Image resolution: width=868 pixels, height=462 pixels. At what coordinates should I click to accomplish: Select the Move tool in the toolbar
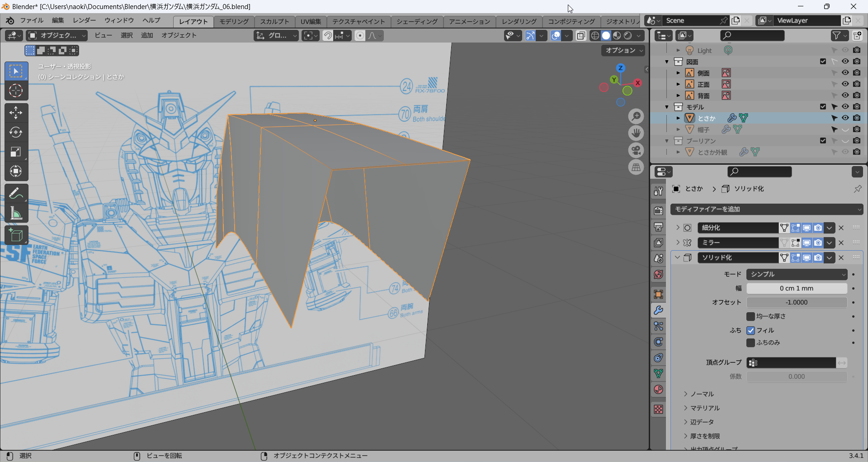[x=16, y=113]
